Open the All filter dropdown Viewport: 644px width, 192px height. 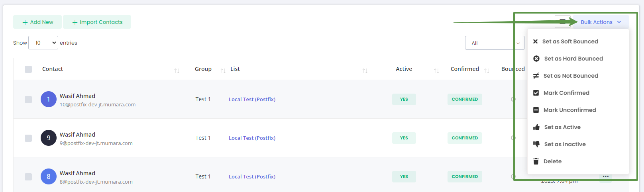tap(495, 43)
